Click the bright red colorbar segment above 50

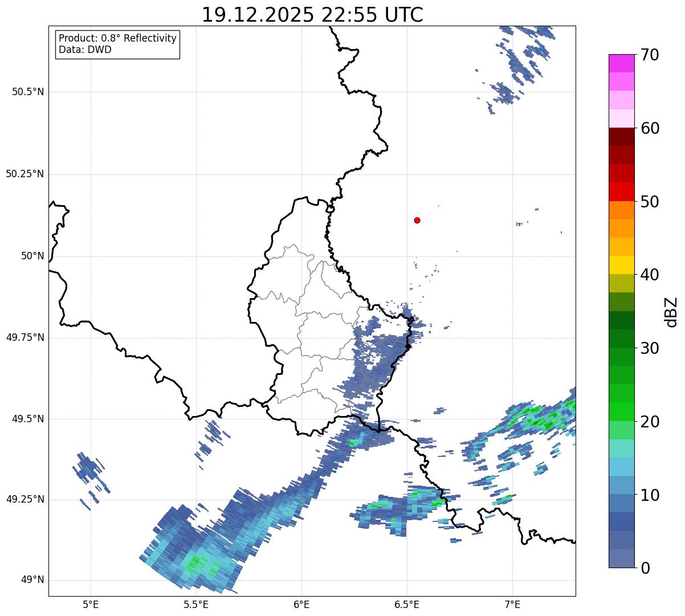coord(622,191)
